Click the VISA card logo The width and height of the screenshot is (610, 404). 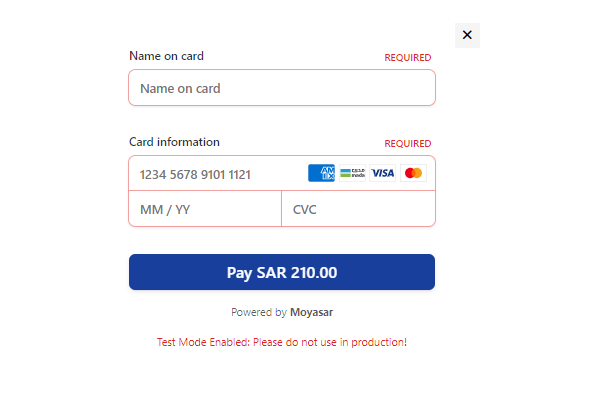coord(382,173)
